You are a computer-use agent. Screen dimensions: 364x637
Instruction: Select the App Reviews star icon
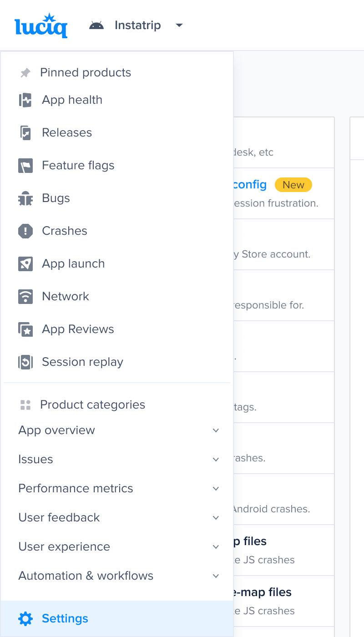pos(25,329)
